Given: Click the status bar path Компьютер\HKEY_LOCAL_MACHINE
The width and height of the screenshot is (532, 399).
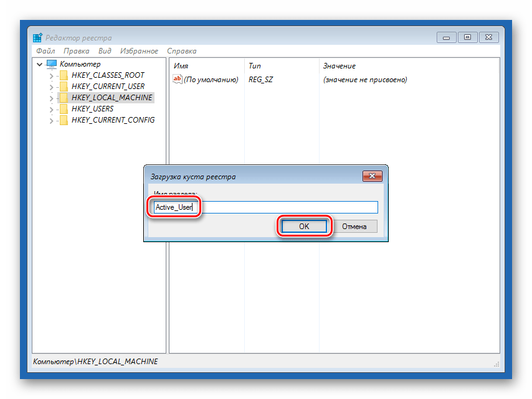Looking at the screenshot, I should (95, 362).
